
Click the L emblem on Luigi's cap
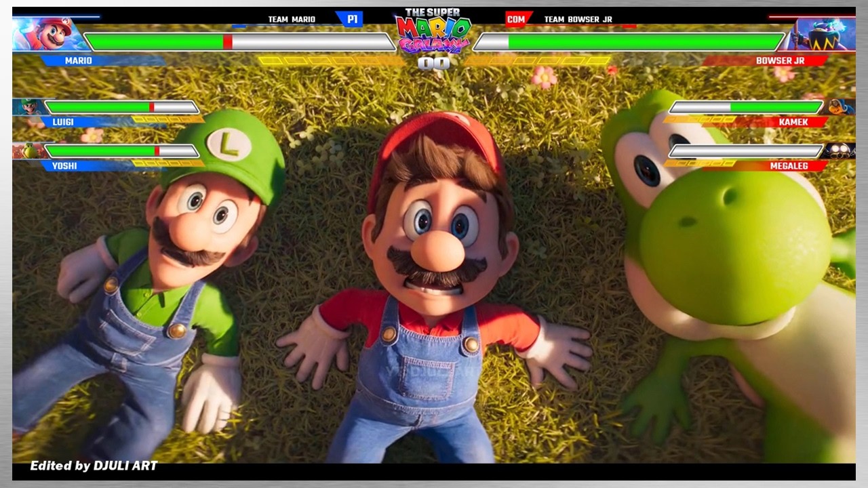point(229,144)
